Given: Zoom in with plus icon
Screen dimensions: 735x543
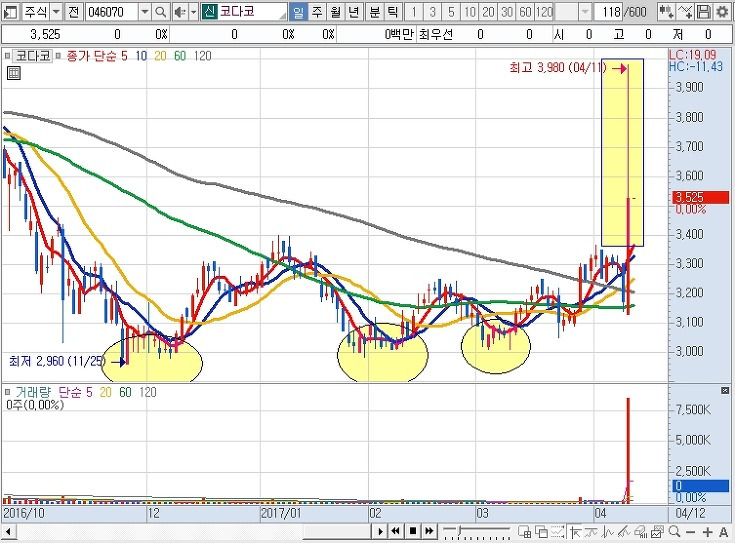Looking at the screenshot, I should click(707, 532).
